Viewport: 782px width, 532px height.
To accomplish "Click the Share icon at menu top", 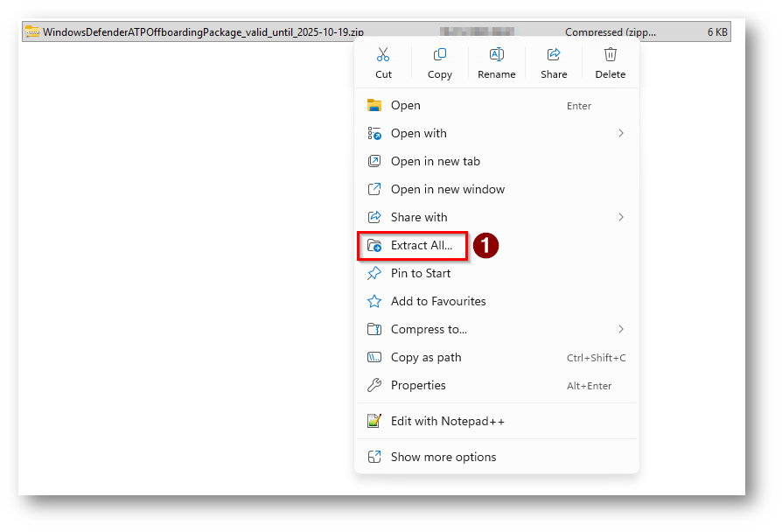I will pos(554,54).
